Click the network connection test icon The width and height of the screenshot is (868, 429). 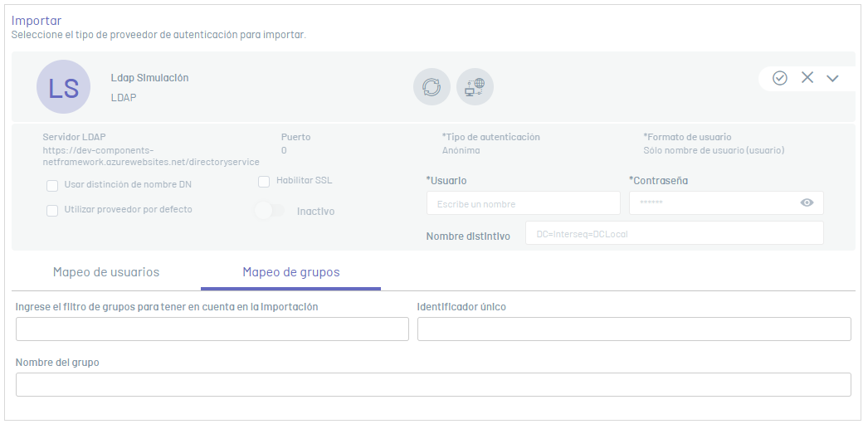[x=475, y=87]
